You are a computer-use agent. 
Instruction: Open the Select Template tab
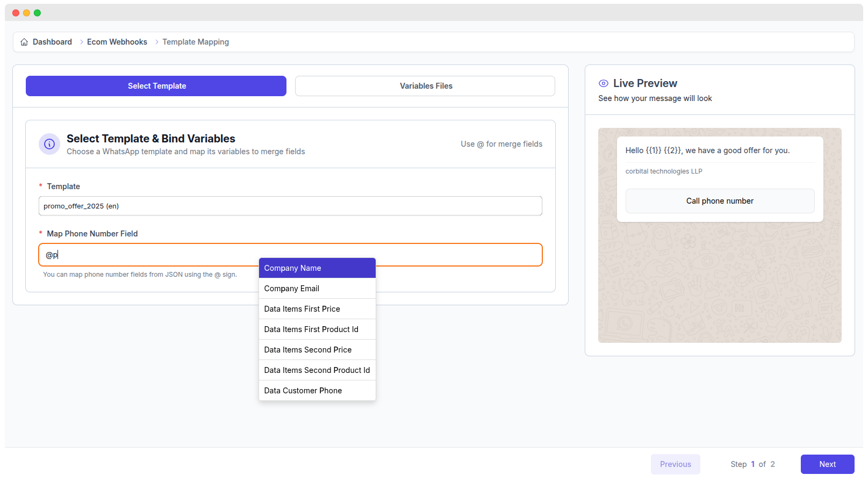point(156,86)
